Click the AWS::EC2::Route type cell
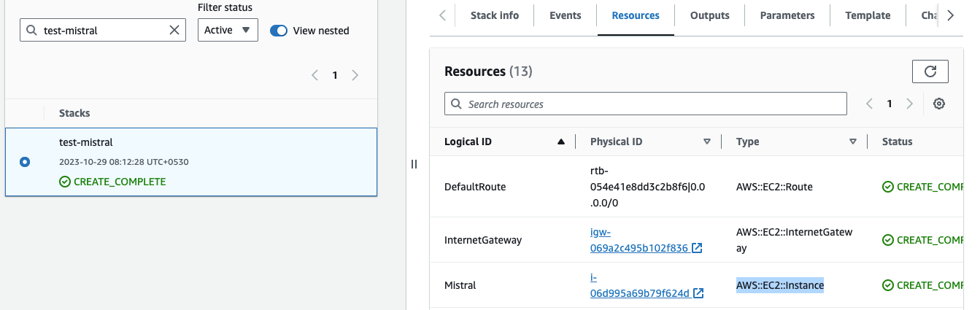Image resolution: width=980 pixels, height=310 pixels. pos(774,187)
